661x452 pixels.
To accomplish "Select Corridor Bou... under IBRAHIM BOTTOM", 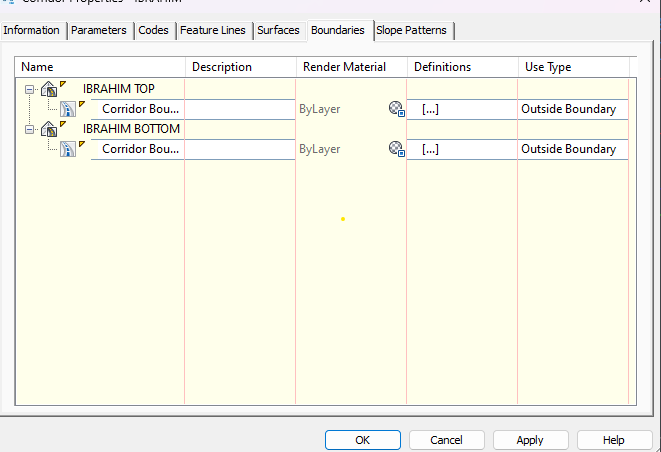I will [x=140, y=149].
